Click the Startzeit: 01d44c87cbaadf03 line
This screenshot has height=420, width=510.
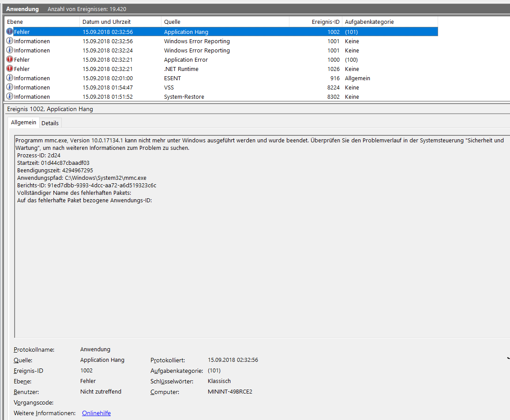[x=53, y=163]
